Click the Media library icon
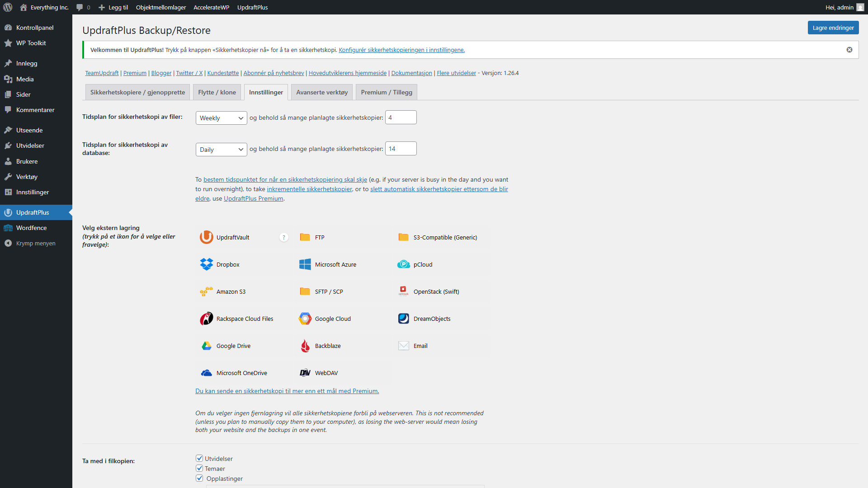The width and height of the screenshot is (868, 488). [x=8, y=79]
